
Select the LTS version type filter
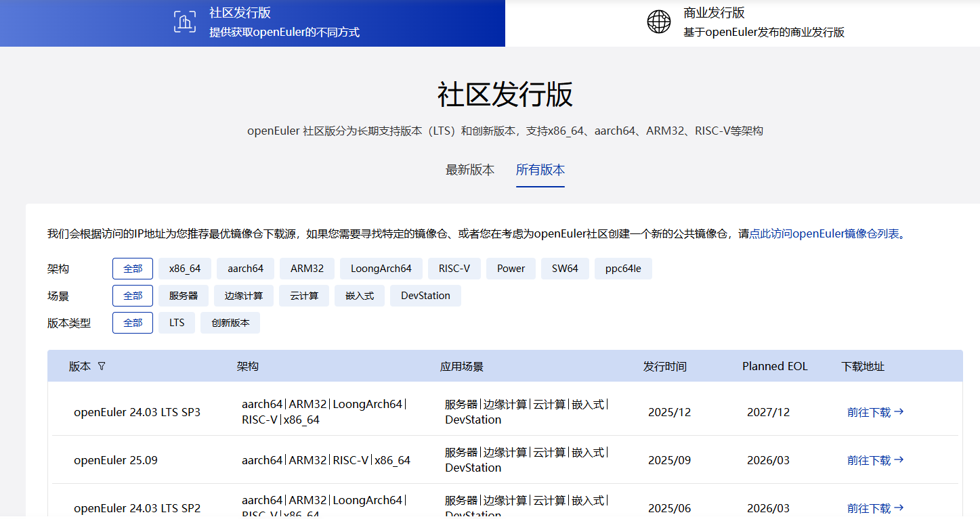177,323
